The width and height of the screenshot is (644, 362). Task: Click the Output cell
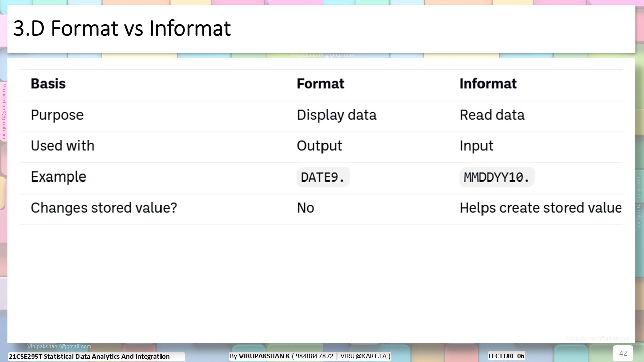click(319, 146)
